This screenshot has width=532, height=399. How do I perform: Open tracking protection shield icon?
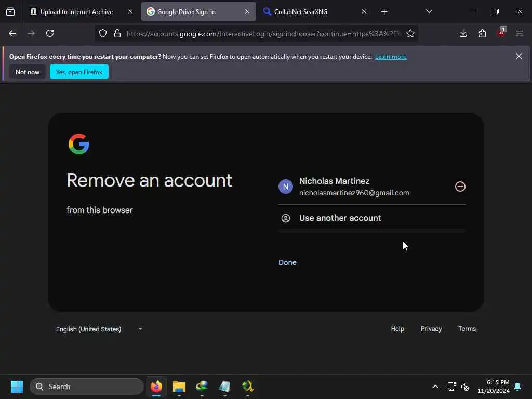pyautogui.click(x=103, y=33)
